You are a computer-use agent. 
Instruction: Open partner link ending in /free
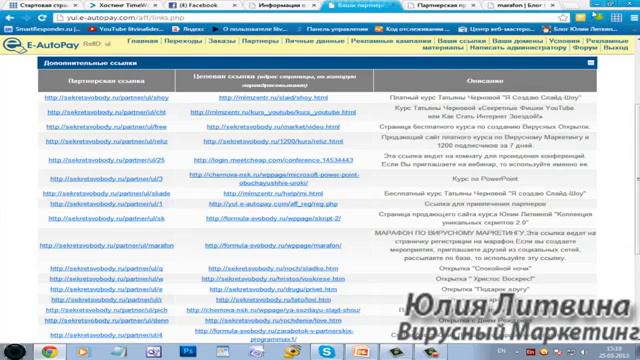click(107, 127)
